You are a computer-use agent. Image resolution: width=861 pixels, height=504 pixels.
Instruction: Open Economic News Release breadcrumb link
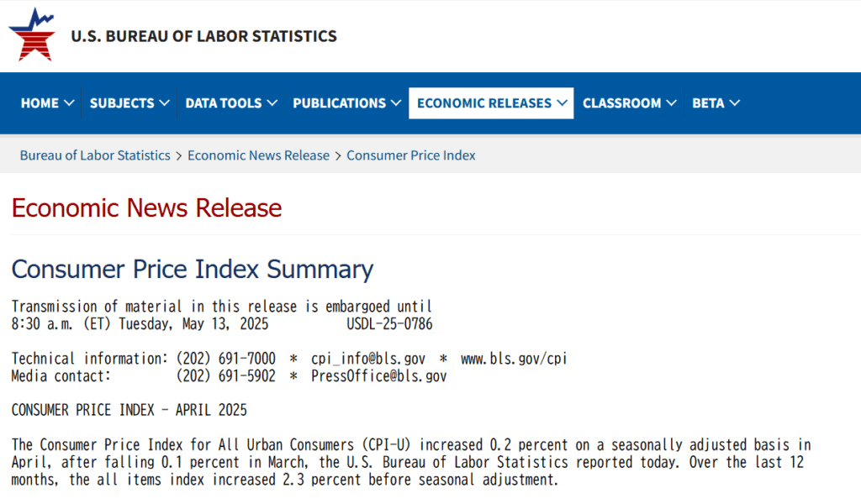coord(259,155)
